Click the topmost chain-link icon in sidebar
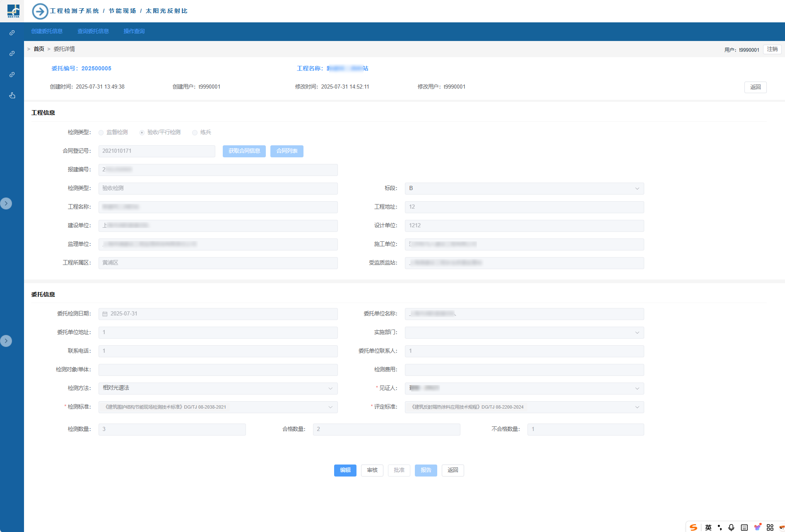The image size is (785, 532). pos(12,33)
